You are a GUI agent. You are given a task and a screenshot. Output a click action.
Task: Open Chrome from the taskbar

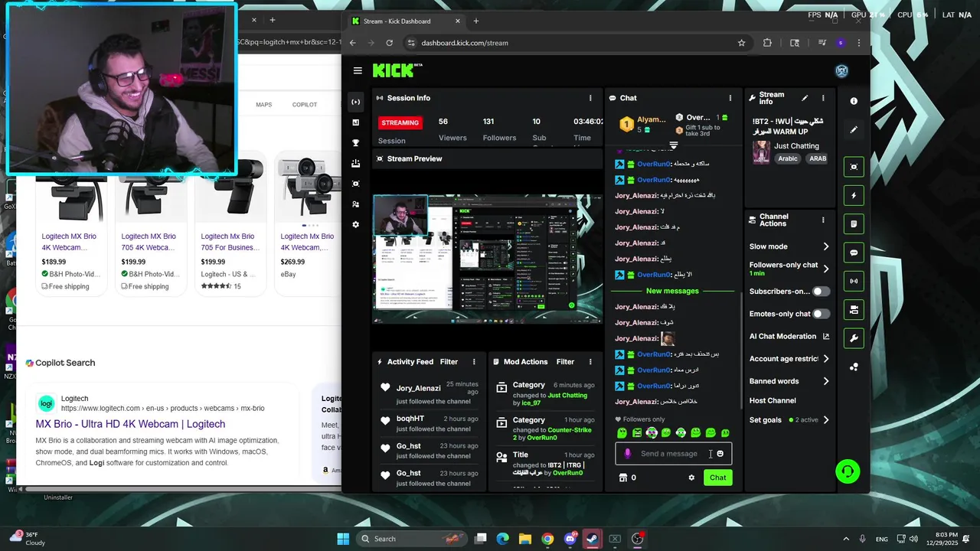(547, 539)
